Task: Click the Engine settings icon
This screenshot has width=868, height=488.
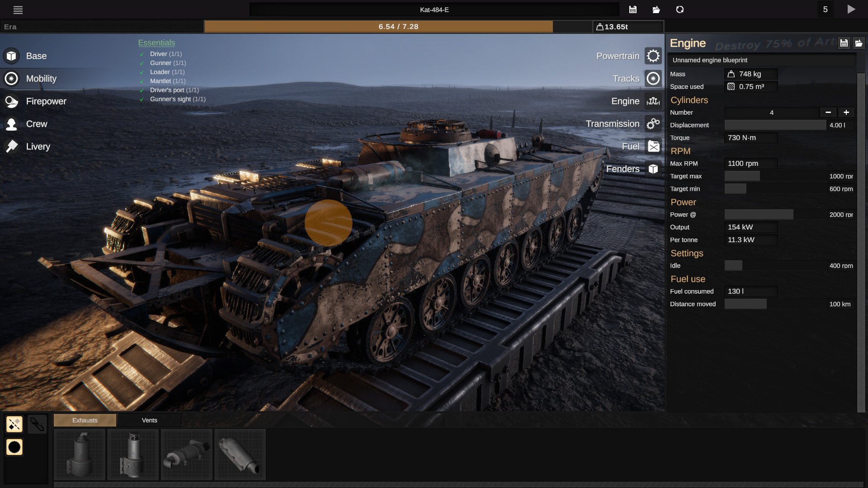Action: [653, 101]
